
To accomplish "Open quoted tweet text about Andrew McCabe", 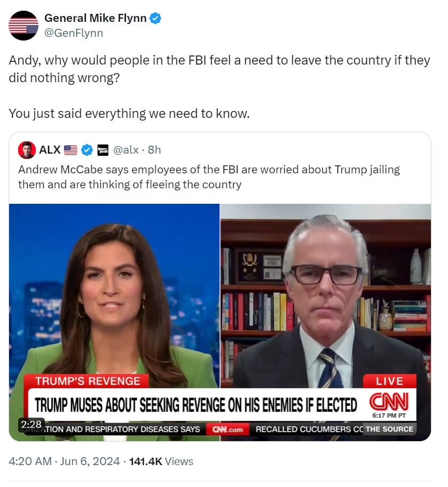I will pos(209,177).
